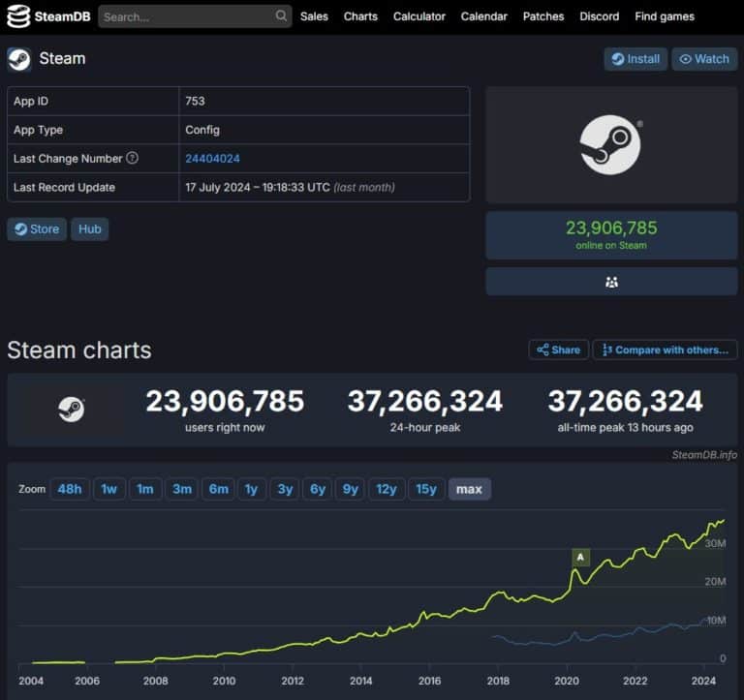Image resolution: width=744 pixels, height=700 pixels.
Task: Go to Patches in the navbar
Action: point(543,16)
